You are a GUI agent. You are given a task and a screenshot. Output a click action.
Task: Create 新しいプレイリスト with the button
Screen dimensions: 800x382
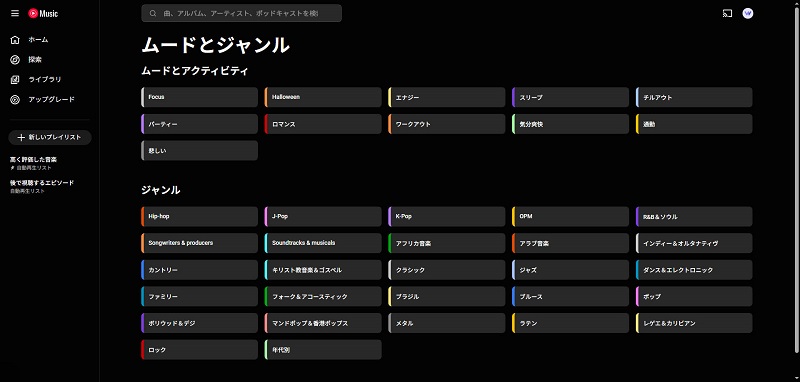tap(50, 137)
